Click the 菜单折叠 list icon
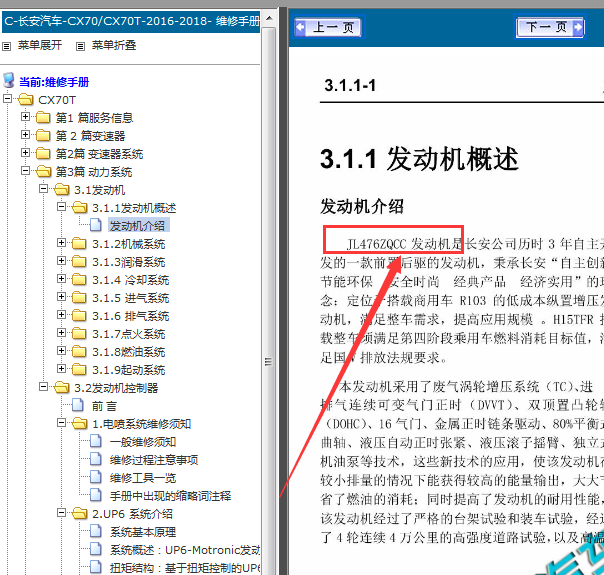604x575 pixels. pyautogui.click(x=80, y=47)
